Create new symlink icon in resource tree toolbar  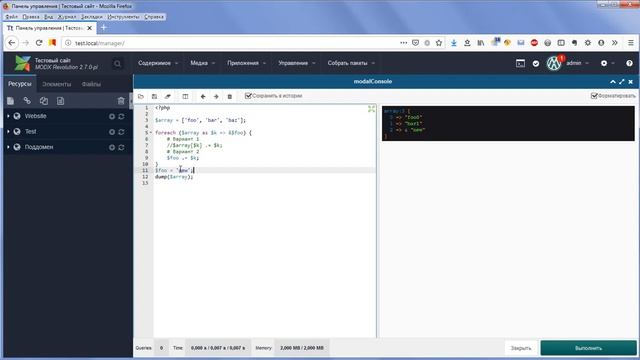44,101
